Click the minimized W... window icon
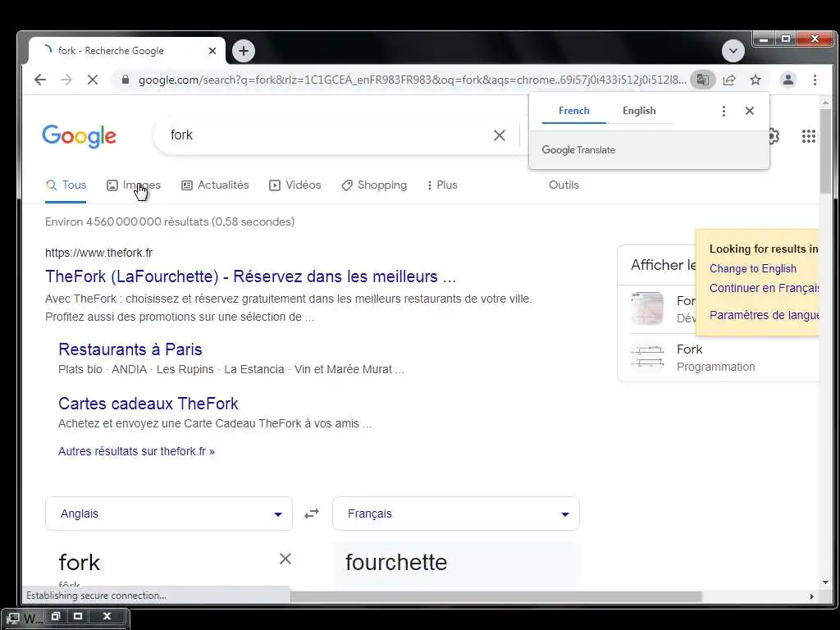This screenshot has width=840, height=630. pyautogui.click(x=13, y=619)
